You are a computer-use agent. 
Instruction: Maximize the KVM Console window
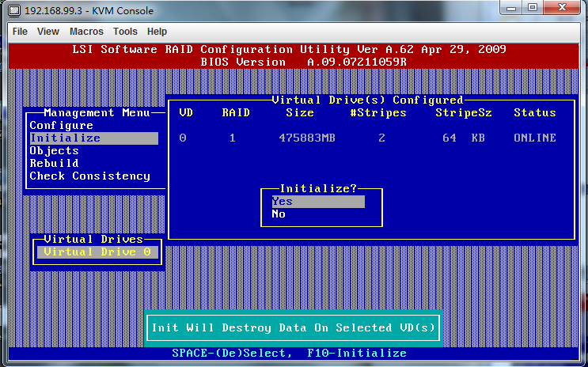[533, 8]
